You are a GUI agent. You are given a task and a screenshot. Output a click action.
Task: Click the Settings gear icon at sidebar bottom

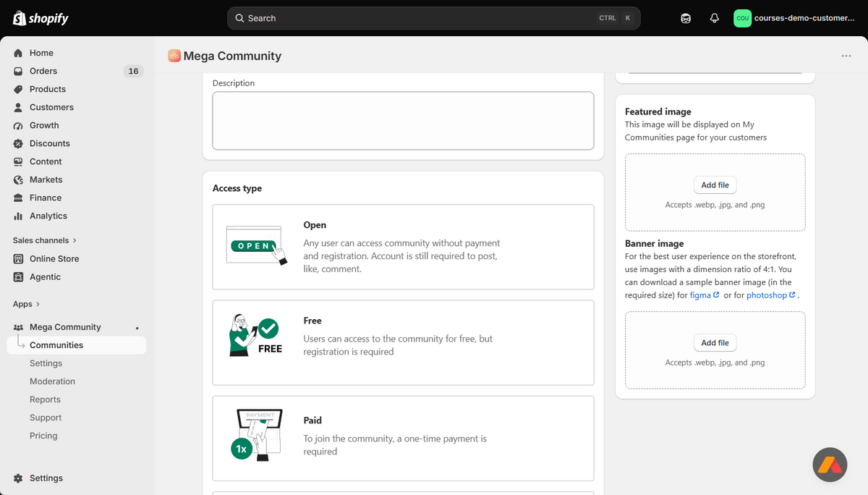point(18,478)
